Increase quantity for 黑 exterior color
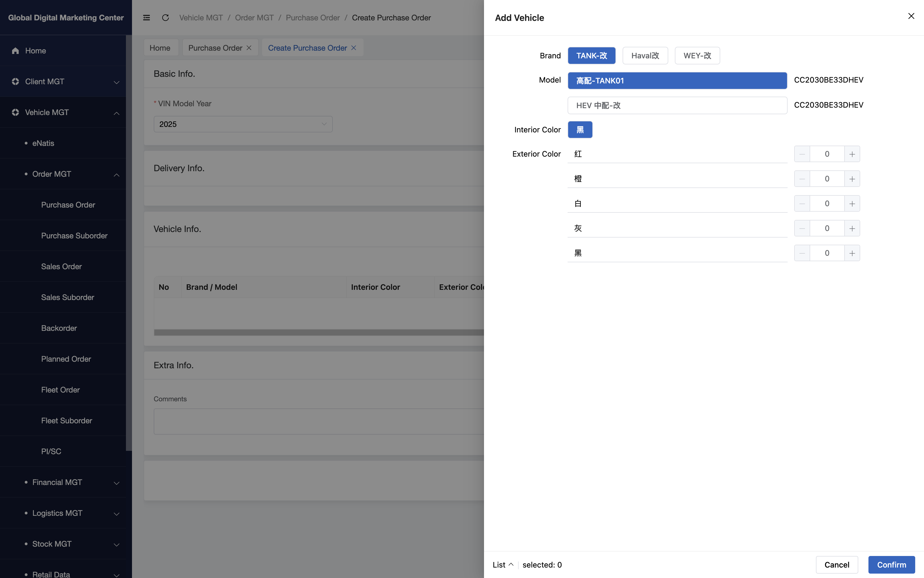 [852, 253]
